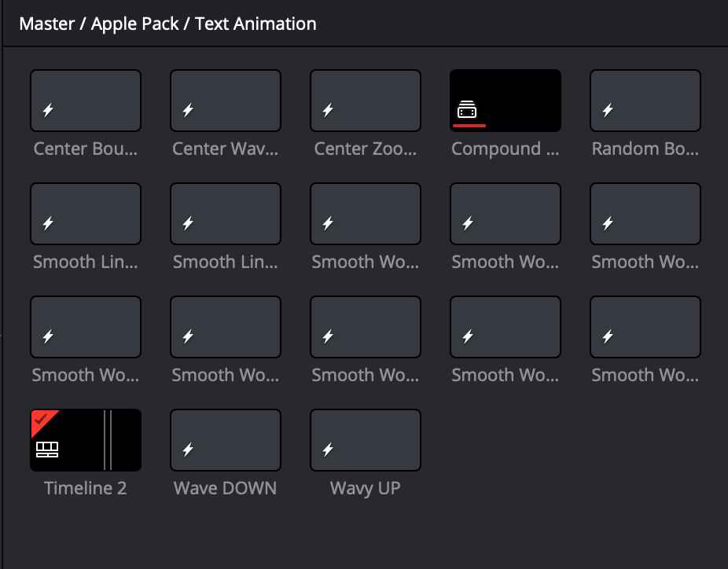
Task: Click the lightning bolt icon on Center Zoo clip
Action: coord(328,111)
